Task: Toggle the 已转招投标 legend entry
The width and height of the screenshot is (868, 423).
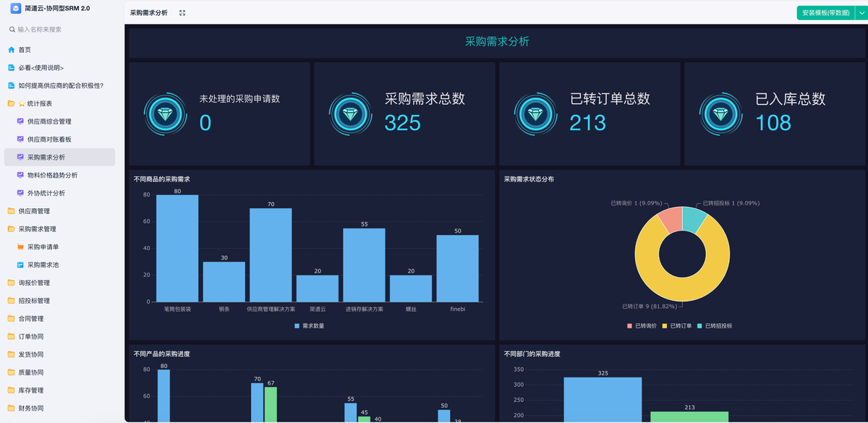Action: [x=715, y=326]
